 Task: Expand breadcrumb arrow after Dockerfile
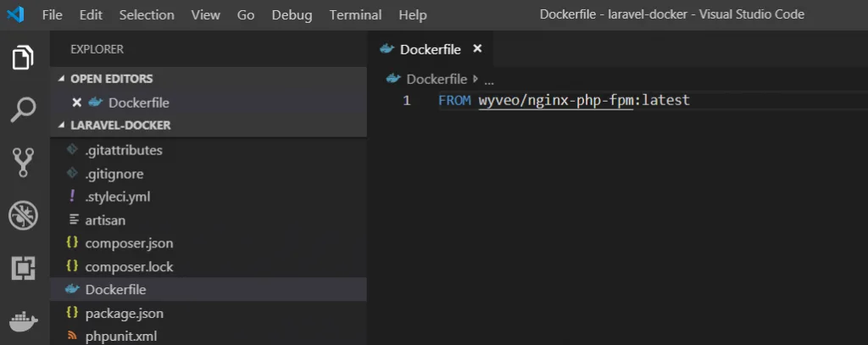click(476, 79)
